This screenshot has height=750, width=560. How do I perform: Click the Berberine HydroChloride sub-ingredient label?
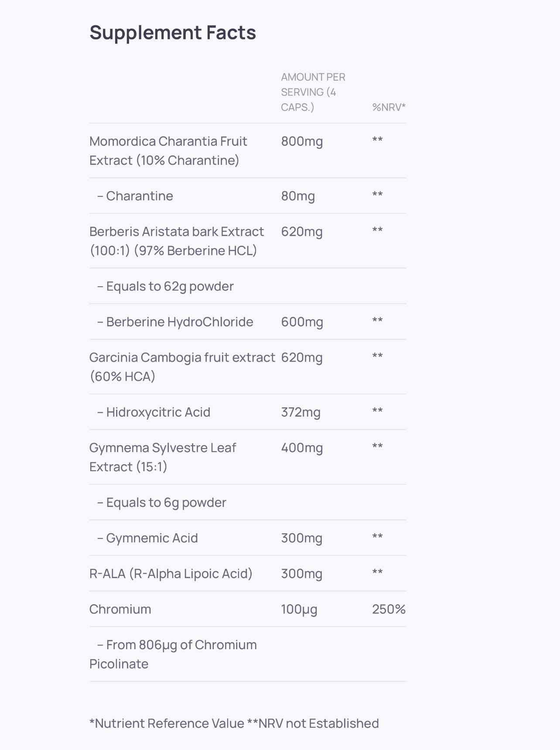[x=175, y=322]
